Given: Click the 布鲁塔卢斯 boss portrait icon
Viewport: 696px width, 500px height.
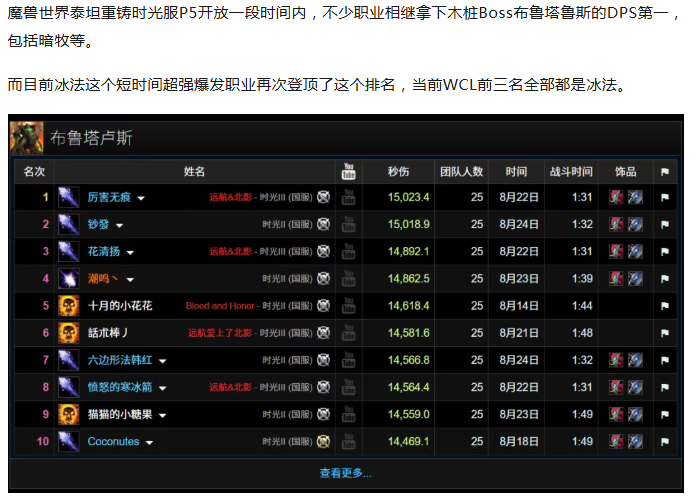Looking at the screenshot, I should click(27, 138).
